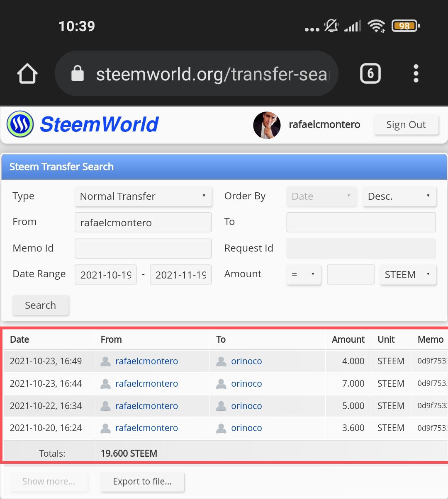
Task: Focus the Amount value input field
Action: (351, 274)
